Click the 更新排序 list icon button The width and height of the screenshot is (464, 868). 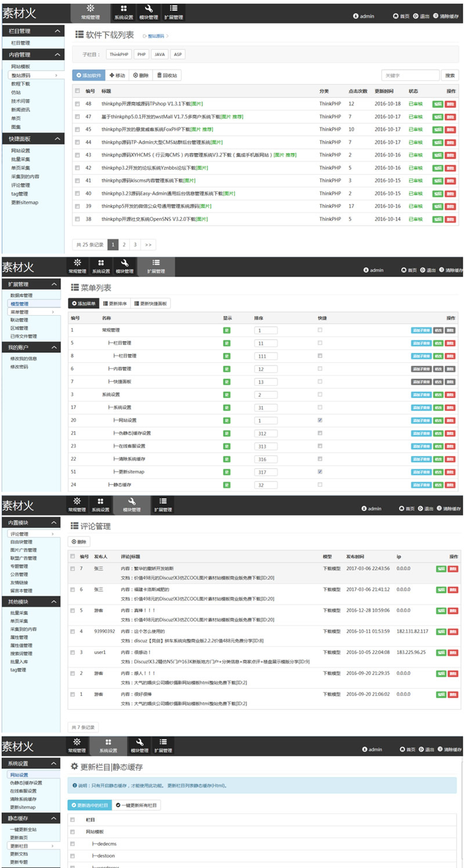tap(115, 304)
